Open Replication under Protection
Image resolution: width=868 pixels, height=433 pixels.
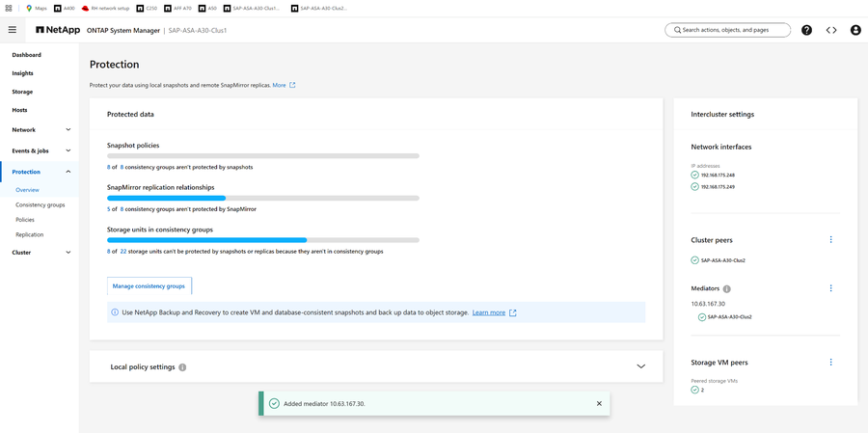[30, 234]
